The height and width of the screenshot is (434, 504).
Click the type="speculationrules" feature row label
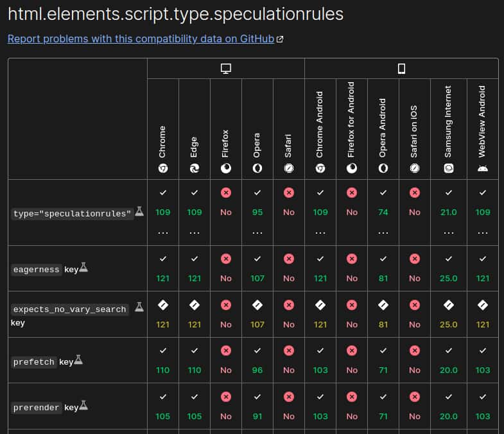pos(73,213)
